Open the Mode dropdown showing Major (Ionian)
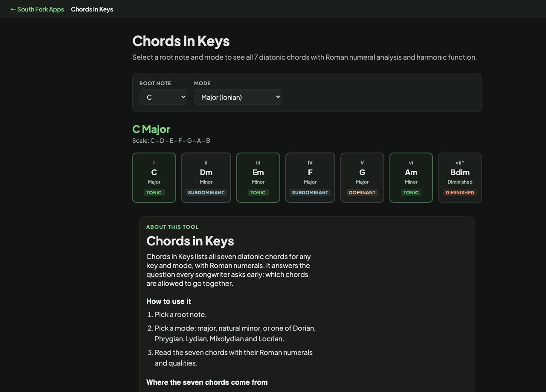The height and width of the screenshot is (392, 546). 238,97
